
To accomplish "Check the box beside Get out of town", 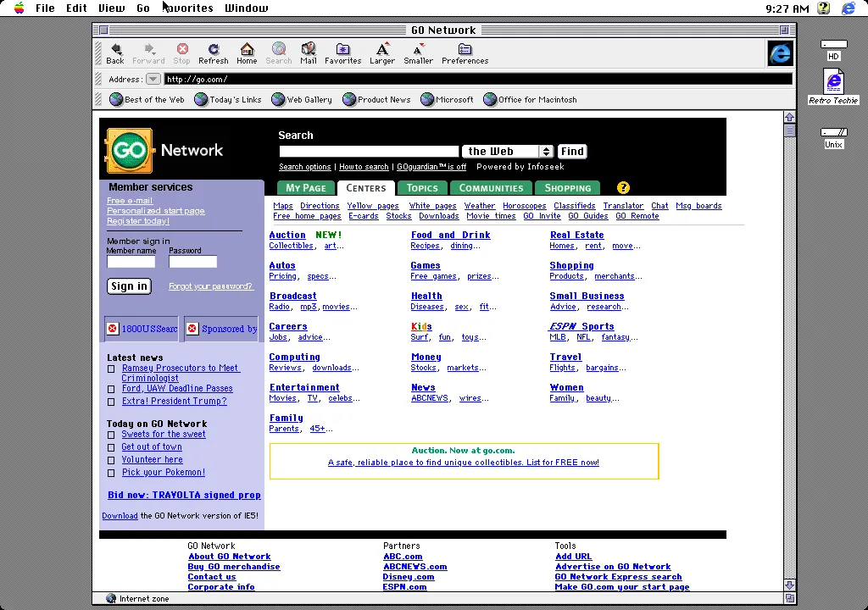I will point(111,446).
